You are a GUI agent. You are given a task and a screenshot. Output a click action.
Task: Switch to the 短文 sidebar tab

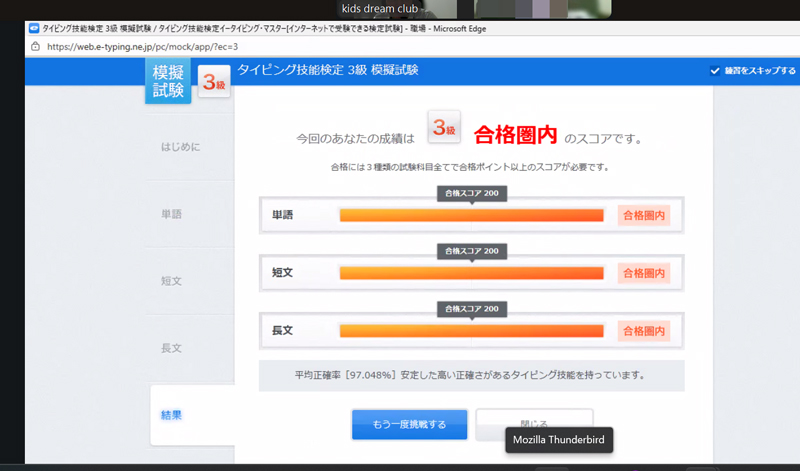(x=171, y=281)
